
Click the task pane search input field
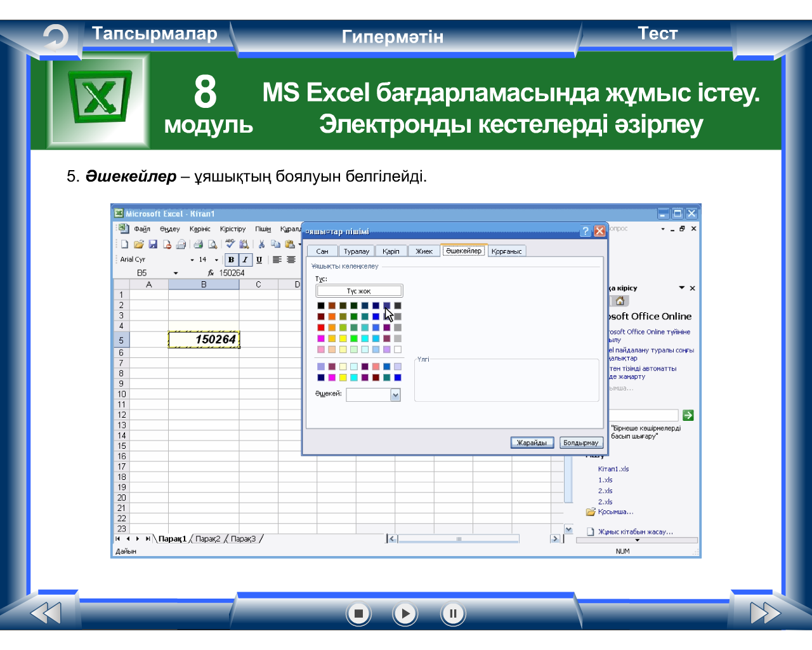[643, 415]
